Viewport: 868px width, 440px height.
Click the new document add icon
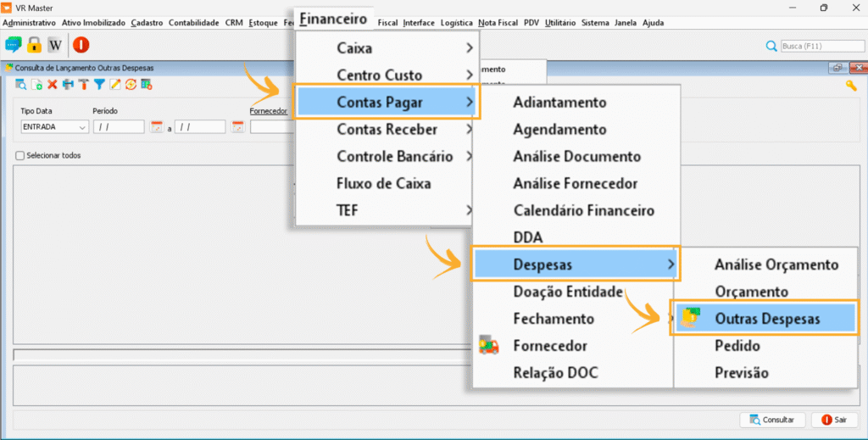pyautogui.click(x=36, y=85)
